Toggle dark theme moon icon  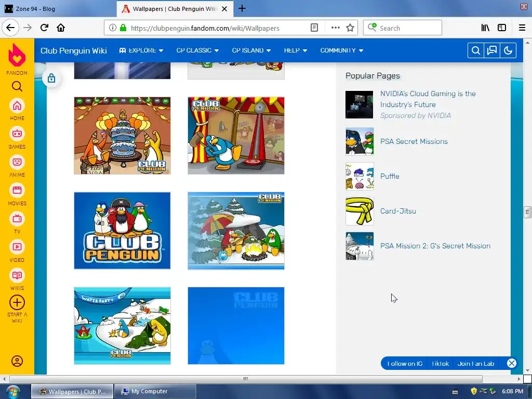(x=508, y=50)
